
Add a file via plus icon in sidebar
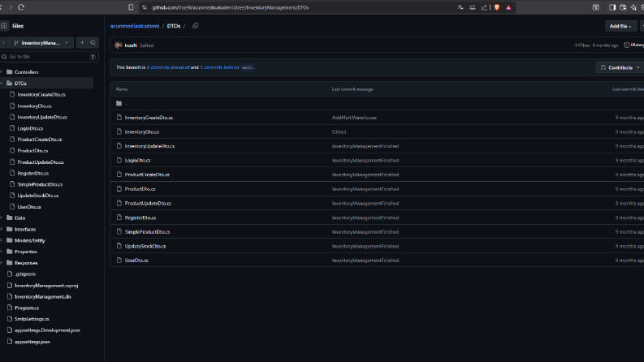tap(82, 43)
